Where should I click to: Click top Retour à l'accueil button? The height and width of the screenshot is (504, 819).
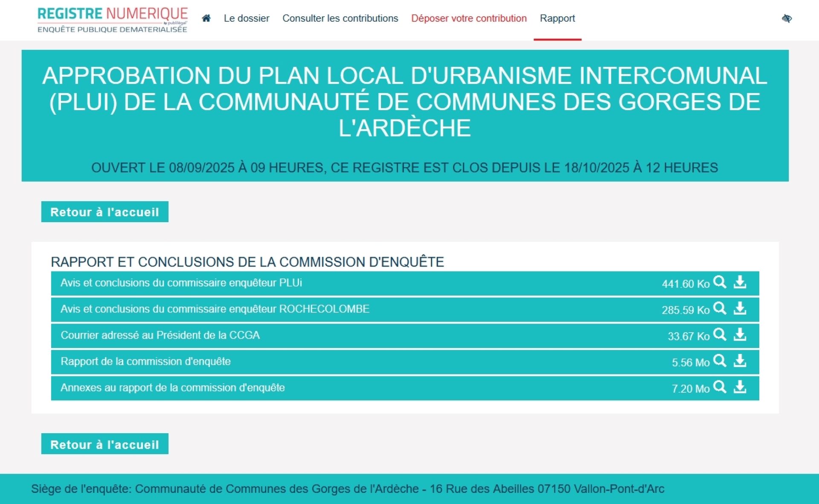(x=105, y=212)
